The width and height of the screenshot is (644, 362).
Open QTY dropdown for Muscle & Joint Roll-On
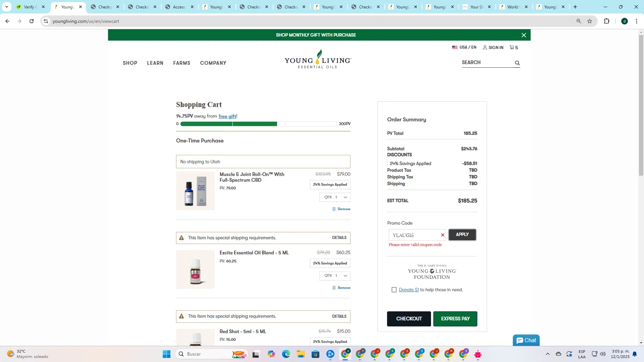[335, 197]
